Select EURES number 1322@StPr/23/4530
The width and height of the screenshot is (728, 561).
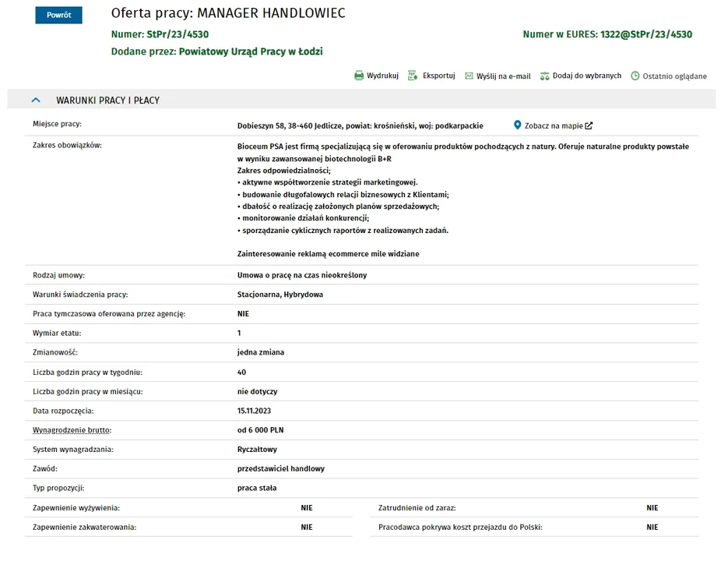(645, 34)
